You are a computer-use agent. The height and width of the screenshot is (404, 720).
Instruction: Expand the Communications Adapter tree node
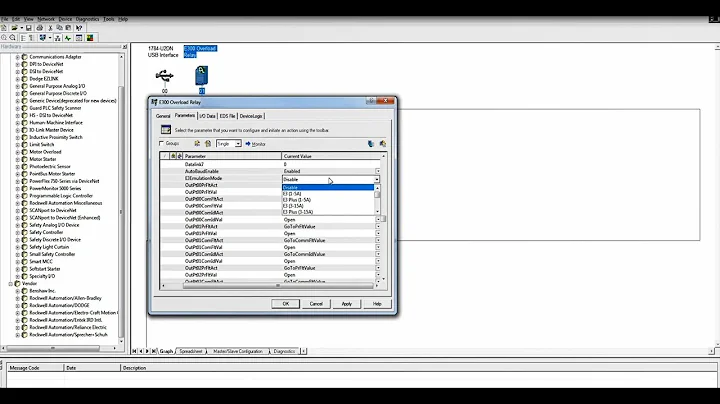point(17,57)
